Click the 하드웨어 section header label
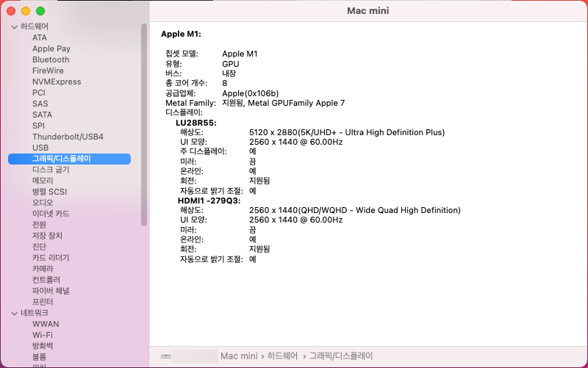Image resolution: width=588 pixels, height=368 pixels. pyautogui.click(x=34, y=26)
